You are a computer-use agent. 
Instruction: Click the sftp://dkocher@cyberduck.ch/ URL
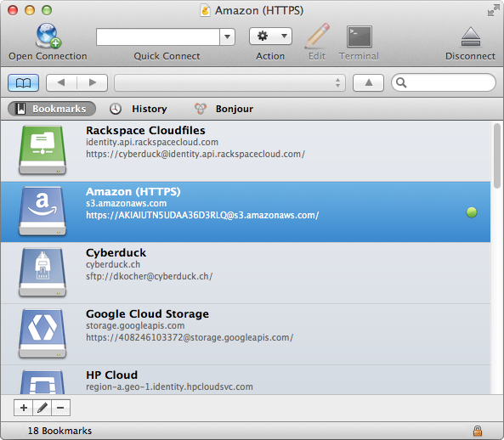tap(149, 276)
